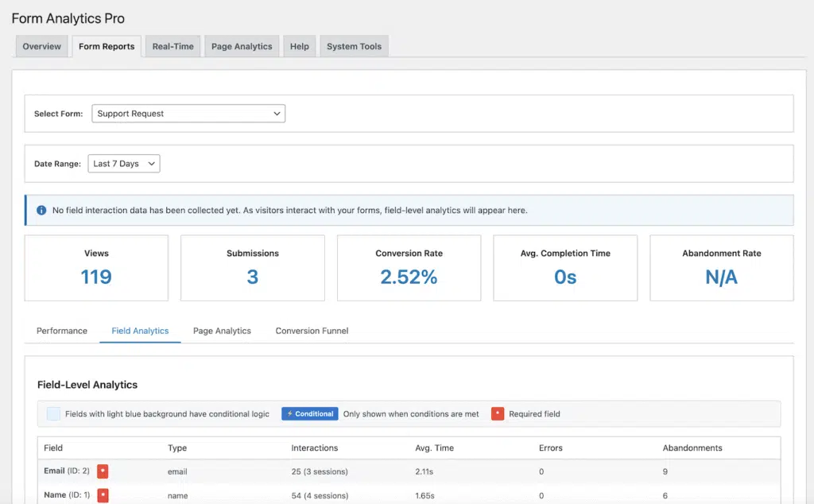Click the Avg. Time column header
814x504 pixels.
coord(434,448)
